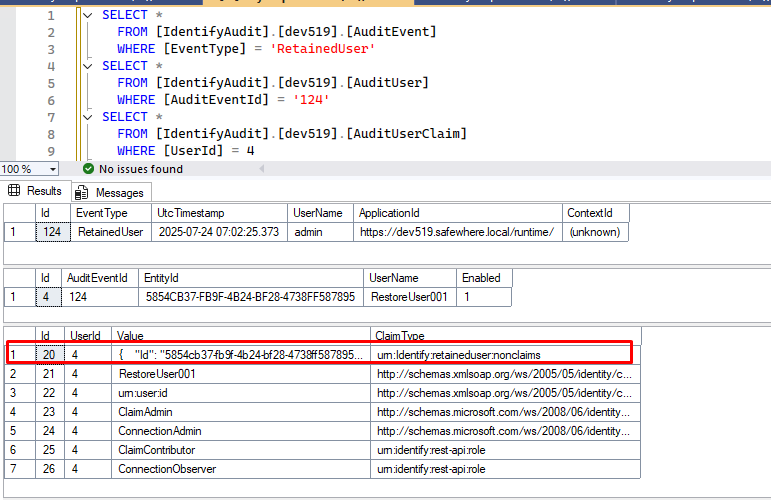Click the ClaimContributor value cell

(x=241, y=450)
